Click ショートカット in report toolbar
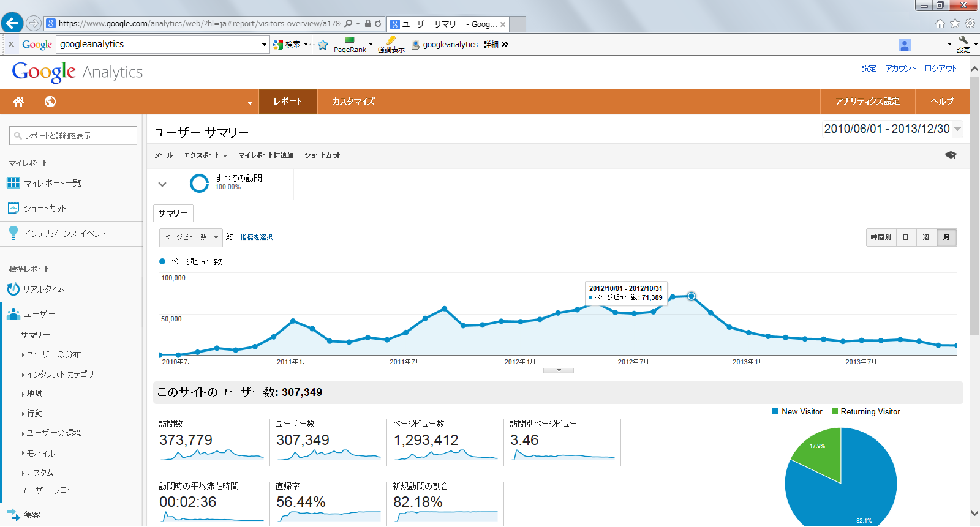Image resolution: width=980 pixels, height=527 pixels. (323, 155)
